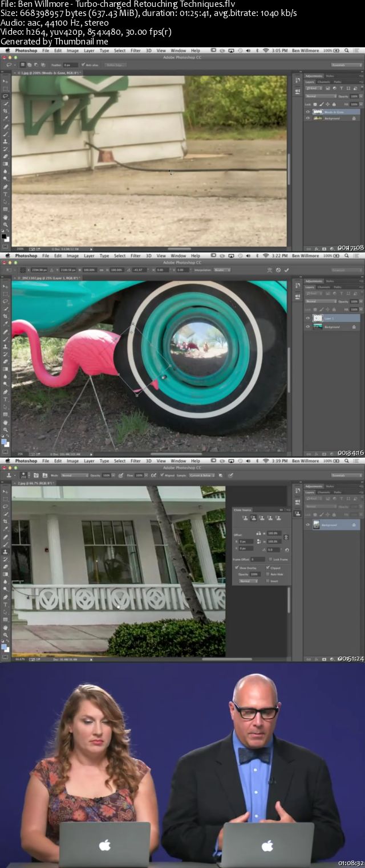Pick the Type tool in the porch screenshot
The width and height of the screenshot is (365, 868).
(5, 604)
